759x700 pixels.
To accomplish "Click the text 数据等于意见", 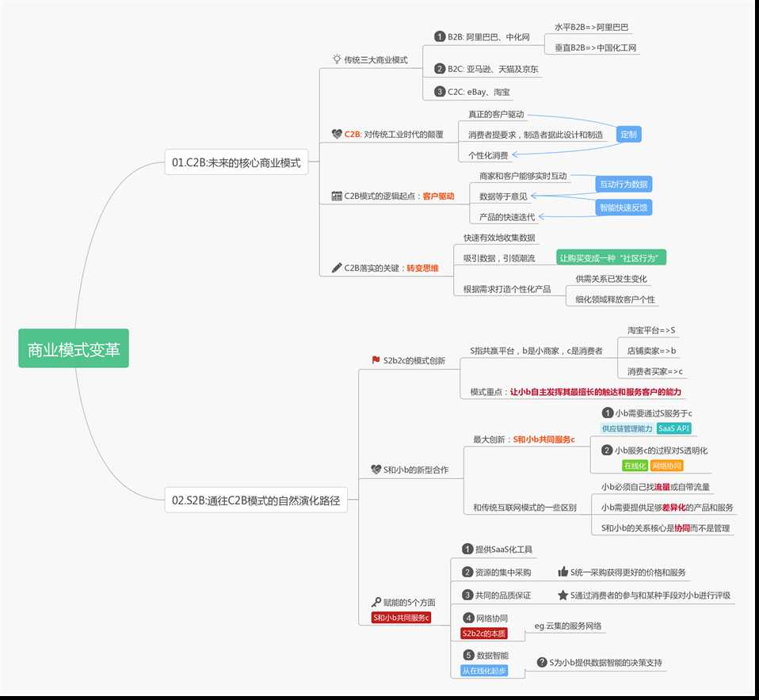I will click(503, 196).
